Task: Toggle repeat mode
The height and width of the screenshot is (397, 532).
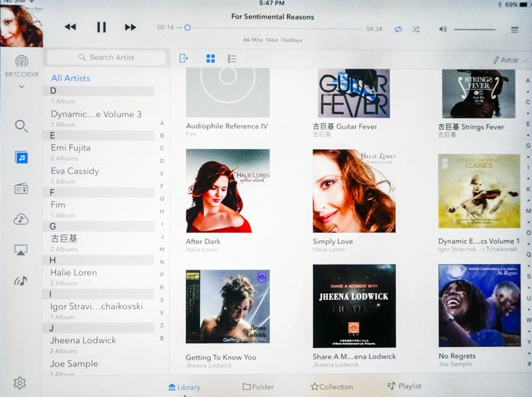Action: coord(398,29)
